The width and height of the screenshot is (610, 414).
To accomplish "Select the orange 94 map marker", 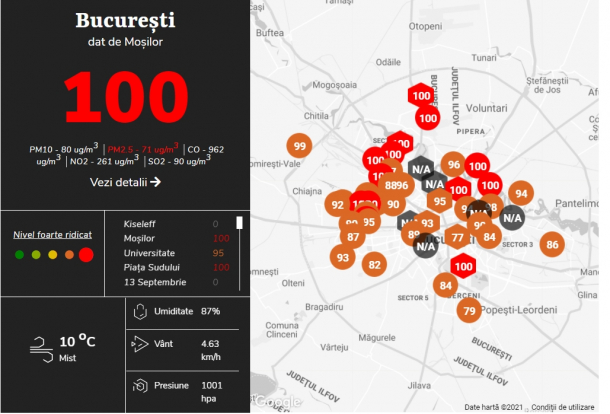I will 520,193.
